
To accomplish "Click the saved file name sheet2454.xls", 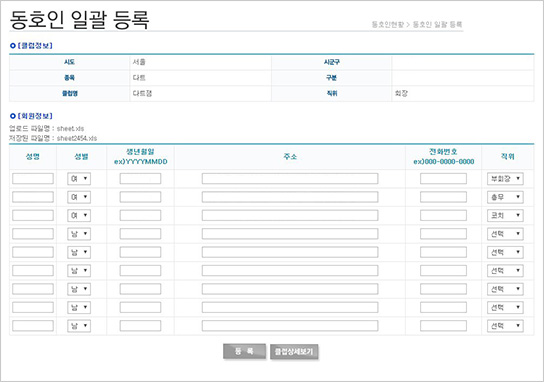I will click(x=77, y=138).
